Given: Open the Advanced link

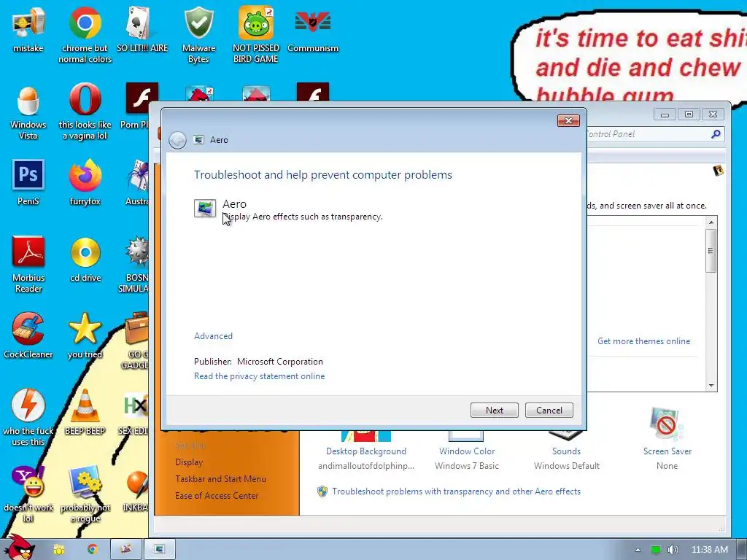Looking at the screenshot, I should coord(214,335).
